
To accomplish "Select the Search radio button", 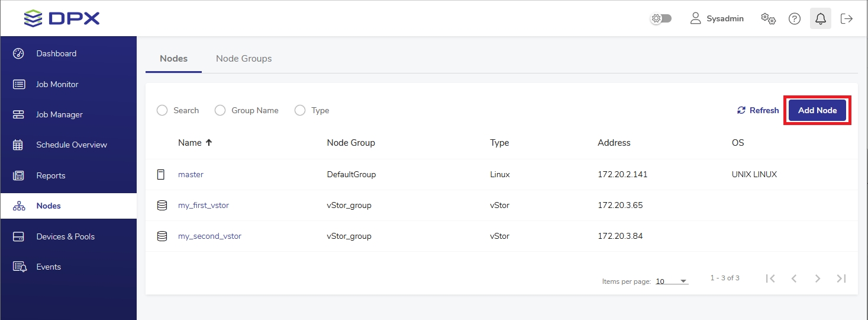I will (162, 110).
